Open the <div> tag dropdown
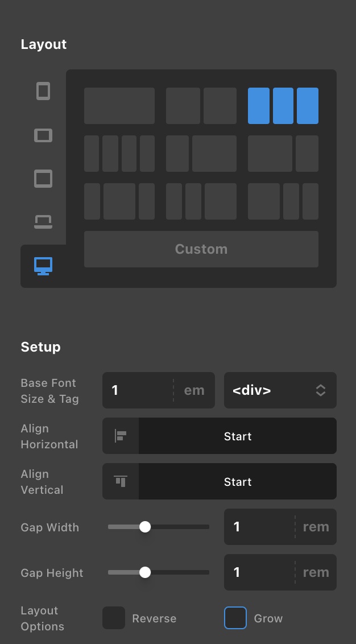Viewport: 356px width, 644px height. pyautogui.click(x=280, y=390)
